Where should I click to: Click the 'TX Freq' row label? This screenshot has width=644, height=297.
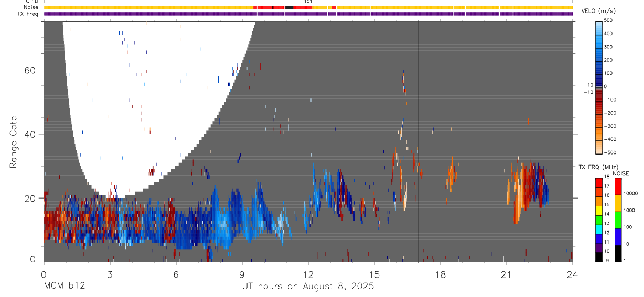pyautogui.click(x=29, y=14)
